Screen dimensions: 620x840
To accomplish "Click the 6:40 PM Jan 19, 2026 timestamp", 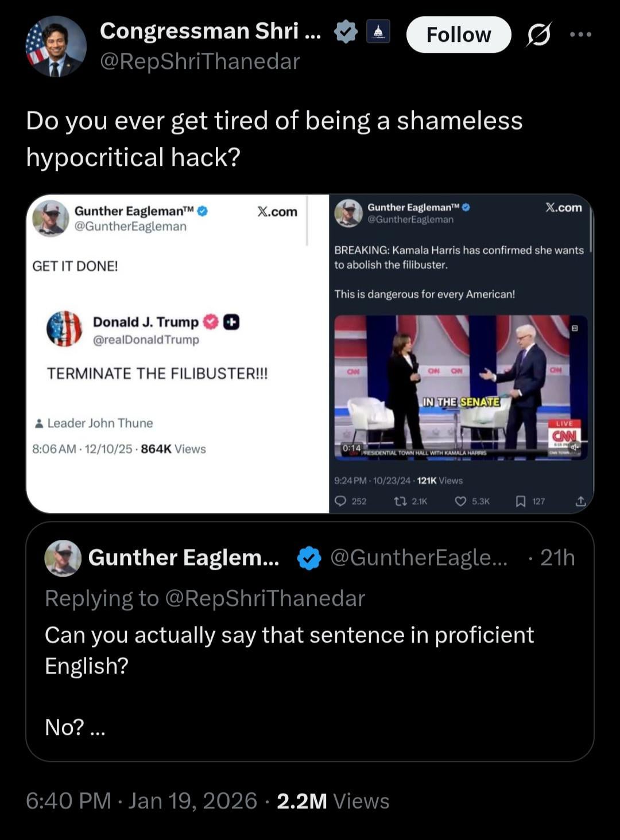I will pyautogui.click(x=141, y=800).
